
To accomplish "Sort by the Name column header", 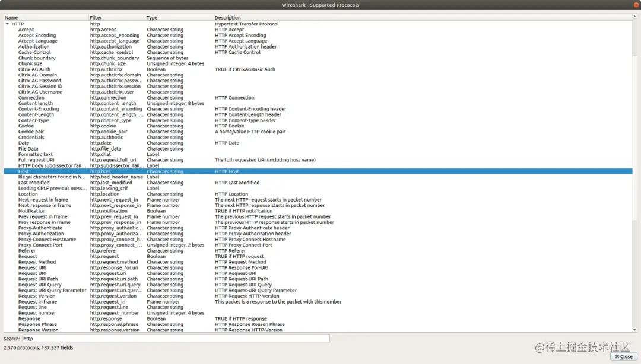I will (x=46, y=18).
